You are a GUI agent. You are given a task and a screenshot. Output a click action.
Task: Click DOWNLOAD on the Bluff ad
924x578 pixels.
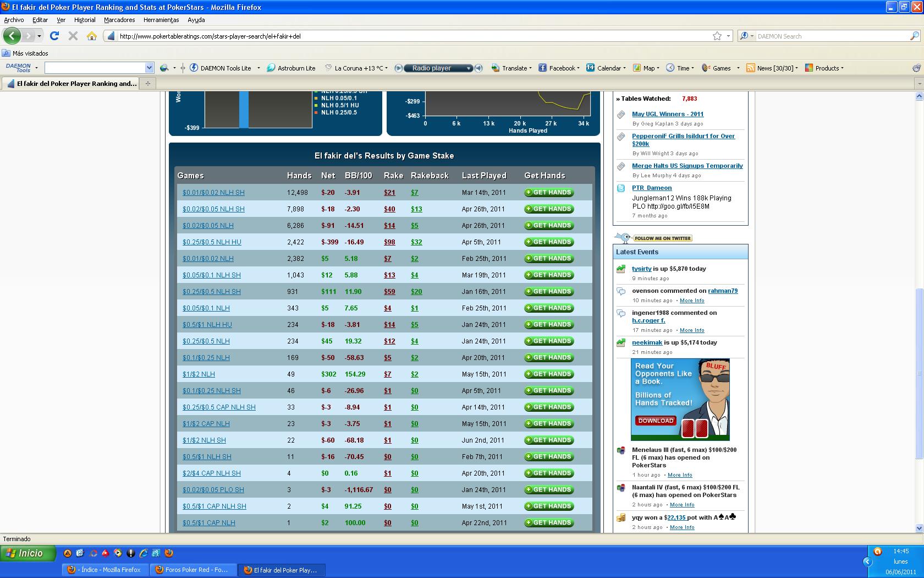(656, 421)
